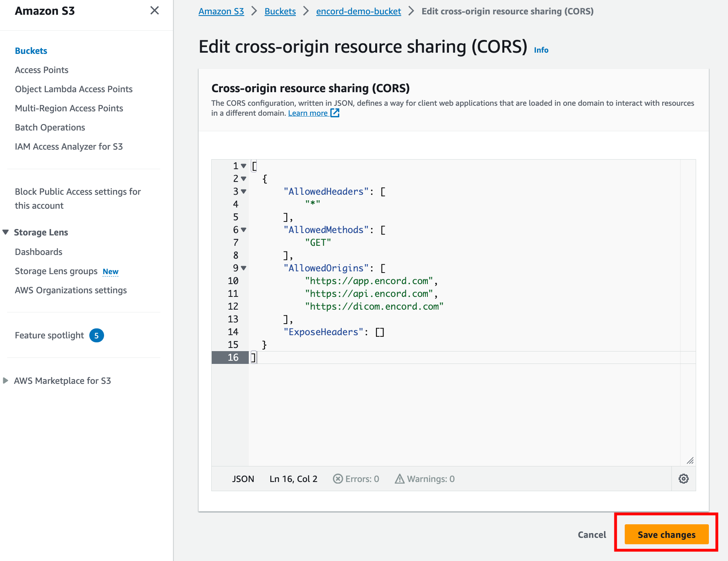Click the Feature spotlight badge showing 5
Image resolution: width=728 pixels, height=561 pixels.
tap(96, 336)
